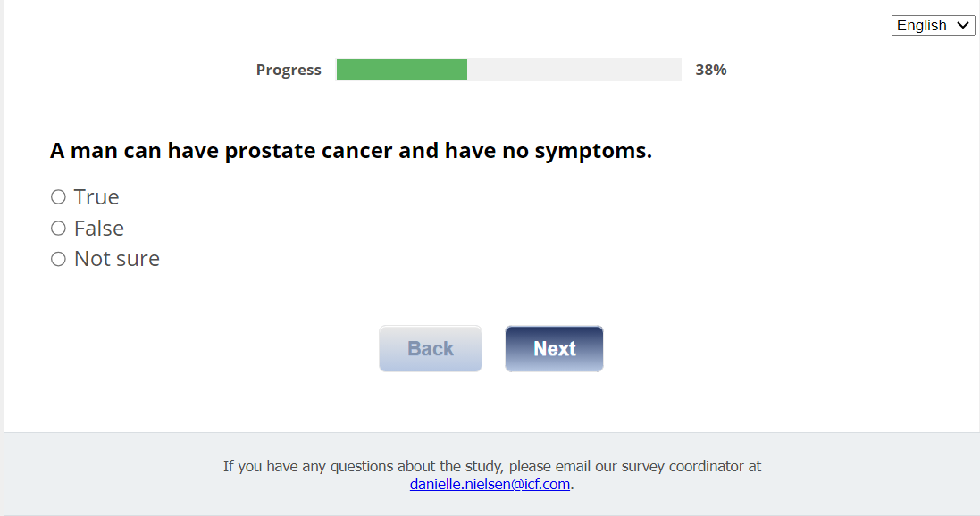The width and height of the screenshot is (980, 516).
Task: Select the True radio button
Action: [x=58, y=197]
